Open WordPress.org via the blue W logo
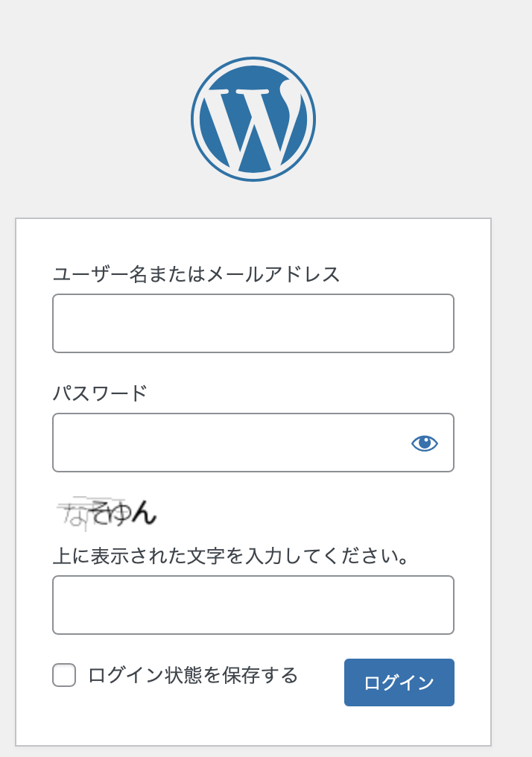This screenshot has width=532, height=757. click(x=253, y=119)
